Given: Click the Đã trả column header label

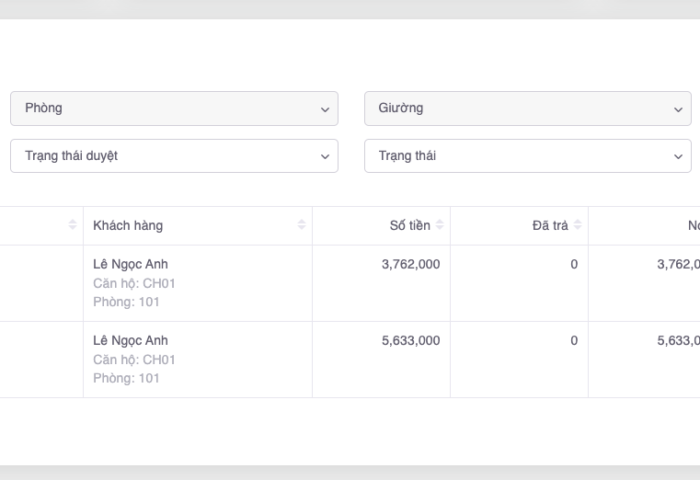Looking at the screenshot, I should [549, 226].
